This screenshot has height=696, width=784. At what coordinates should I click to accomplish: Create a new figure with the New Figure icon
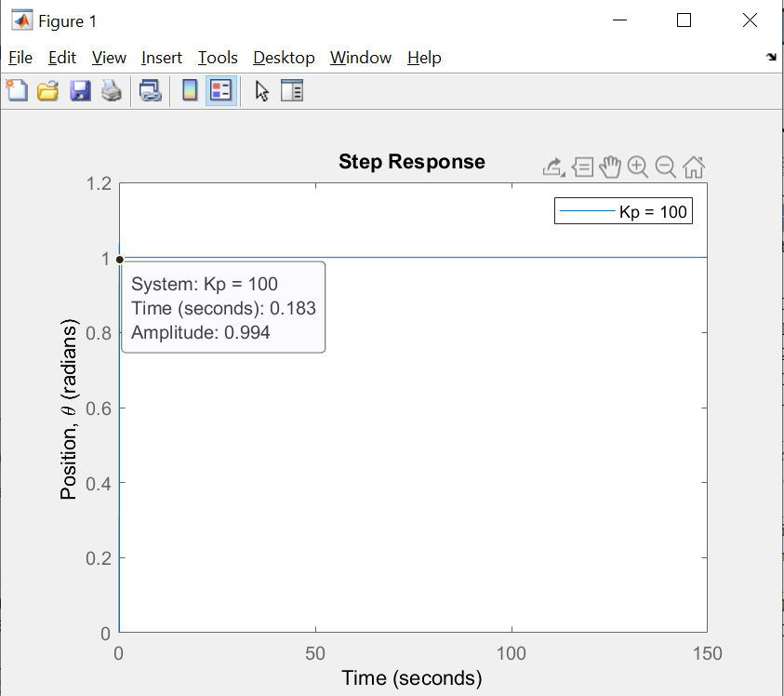[x=17, y=90]
